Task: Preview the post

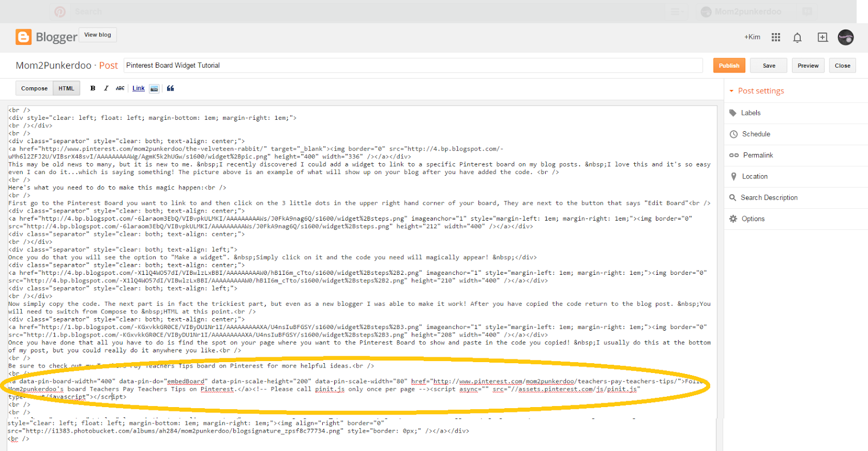Action: pos(808,66)
